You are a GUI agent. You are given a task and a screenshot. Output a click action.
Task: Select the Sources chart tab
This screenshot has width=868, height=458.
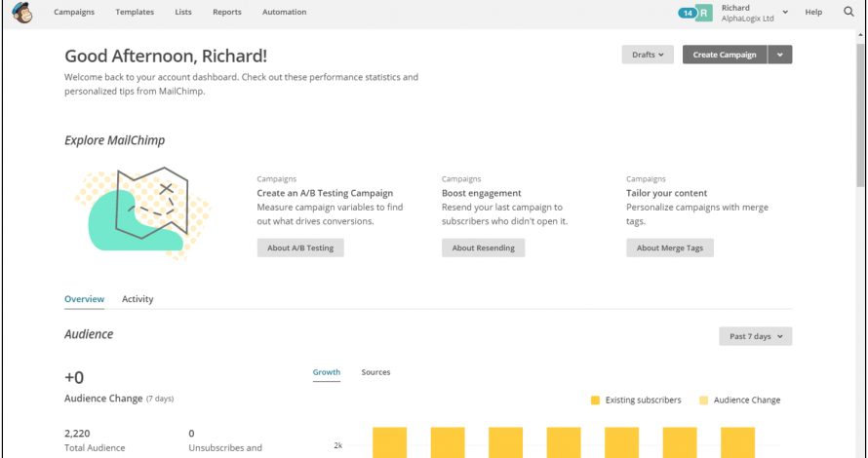375,372
